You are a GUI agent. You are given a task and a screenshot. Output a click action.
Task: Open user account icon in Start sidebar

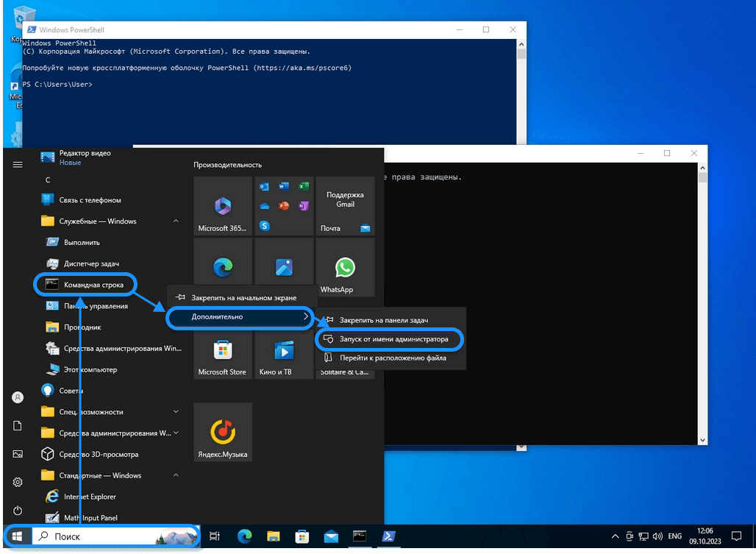[x=18, y=397]
